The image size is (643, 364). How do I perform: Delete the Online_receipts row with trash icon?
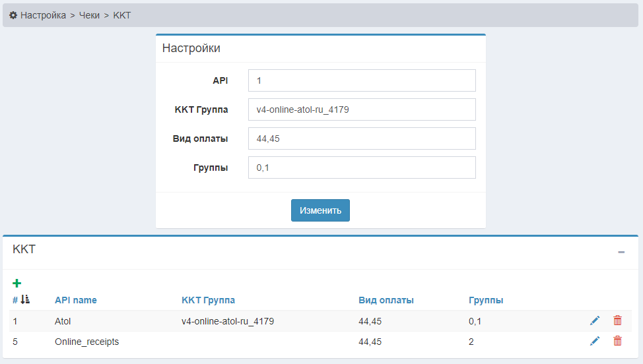tap(617, 341)
